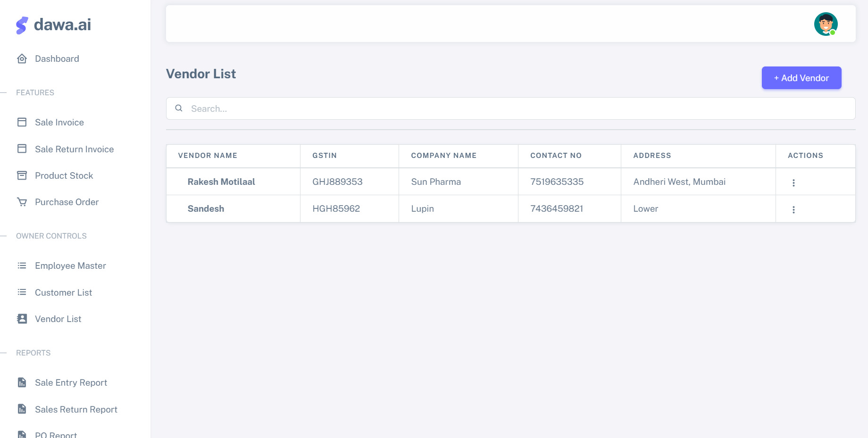Open Sale Return Invoice page
This screenshot has width=868, height=438.
tap(75, 149)
